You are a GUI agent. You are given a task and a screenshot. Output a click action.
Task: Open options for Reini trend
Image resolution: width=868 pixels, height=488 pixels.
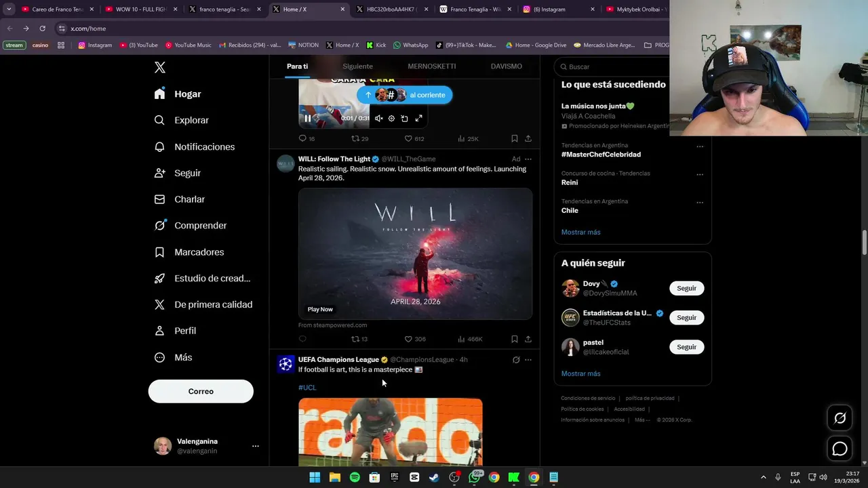[700, 174]
